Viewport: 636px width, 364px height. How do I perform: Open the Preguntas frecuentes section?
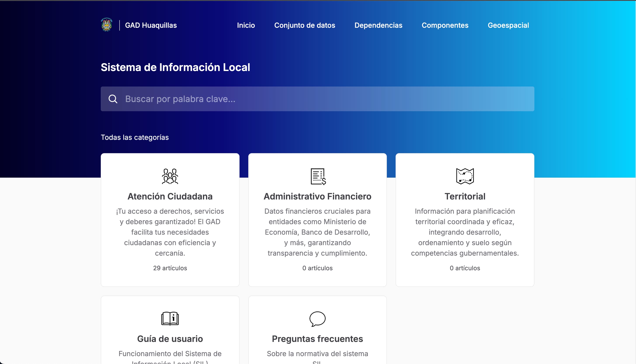(317, 339)
